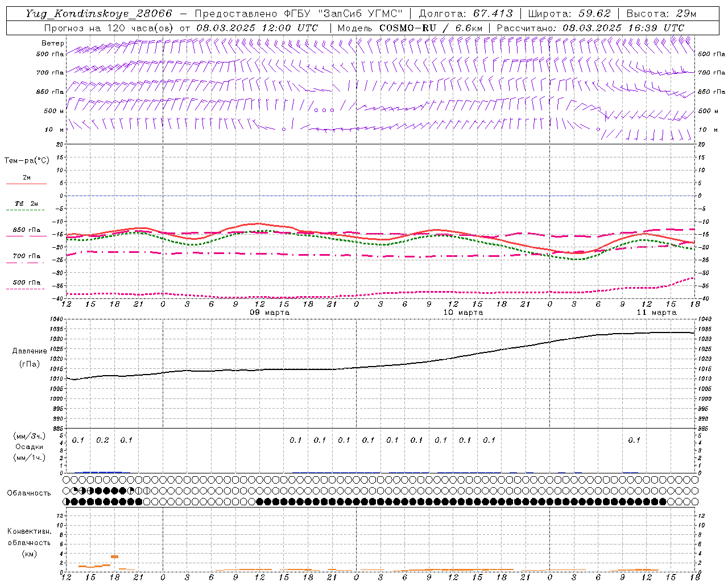Click the Высота: 29м header value
This screenshot has height=582, width=728.
coord(661,14)
